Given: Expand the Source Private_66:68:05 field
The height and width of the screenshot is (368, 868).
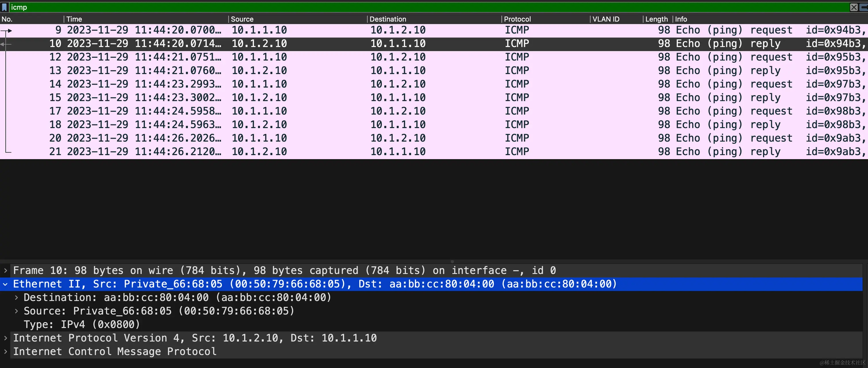Looking at the screenshot, I should [16, 311].
